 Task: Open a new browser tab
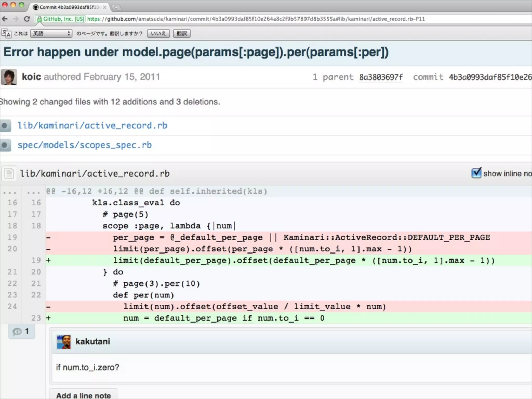tap(116, 7)
